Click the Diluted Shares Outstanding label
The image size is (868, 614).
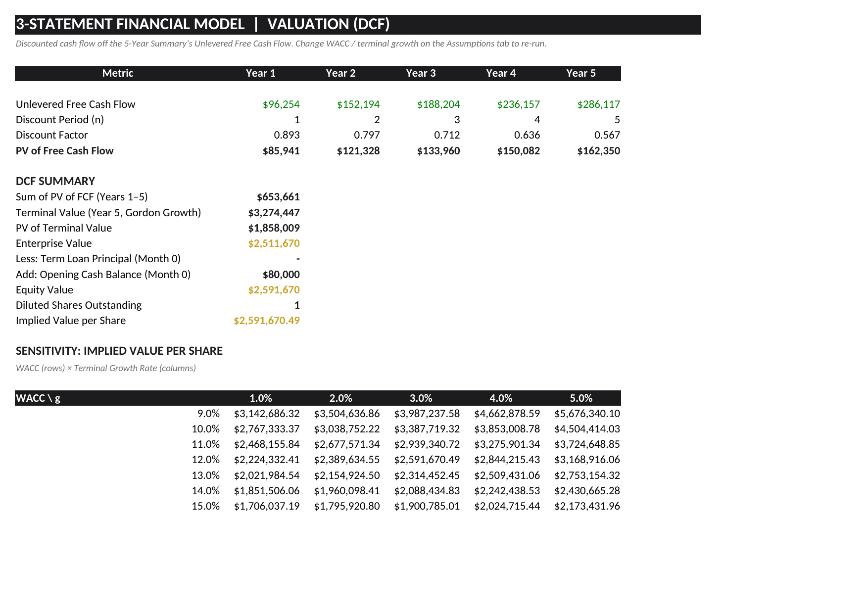[x=79, y=305]
